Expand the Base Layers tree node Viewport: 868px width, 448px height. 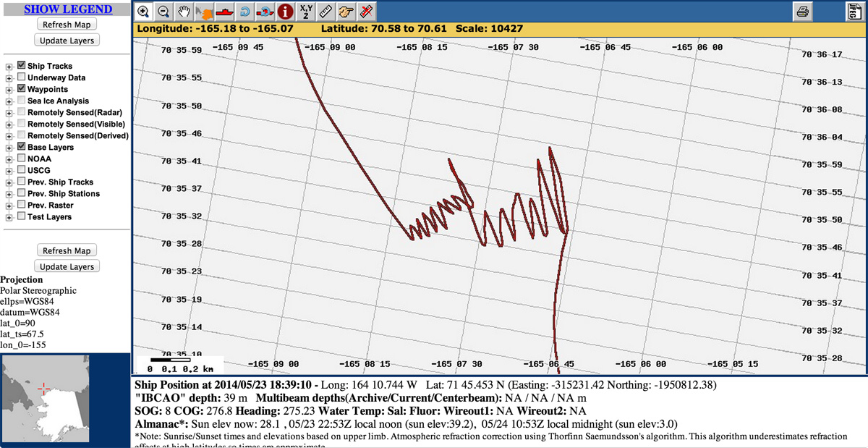9,148
